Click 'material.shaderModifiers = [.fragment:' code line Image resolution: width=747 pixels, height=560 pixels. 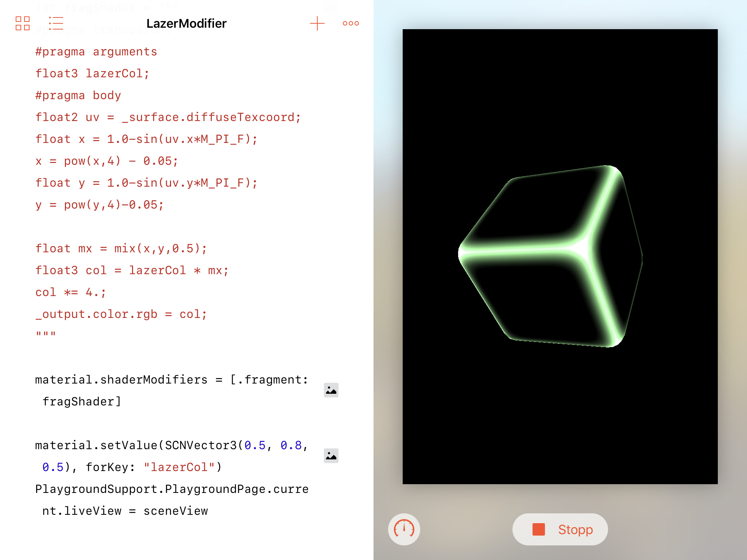point(172,380)
